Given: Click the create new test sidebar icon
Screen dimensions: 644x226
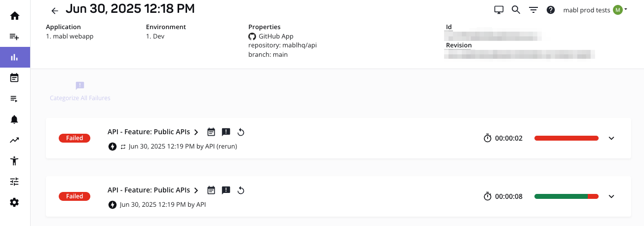Looking at the screenshot, I should click(x=15, y=37).
